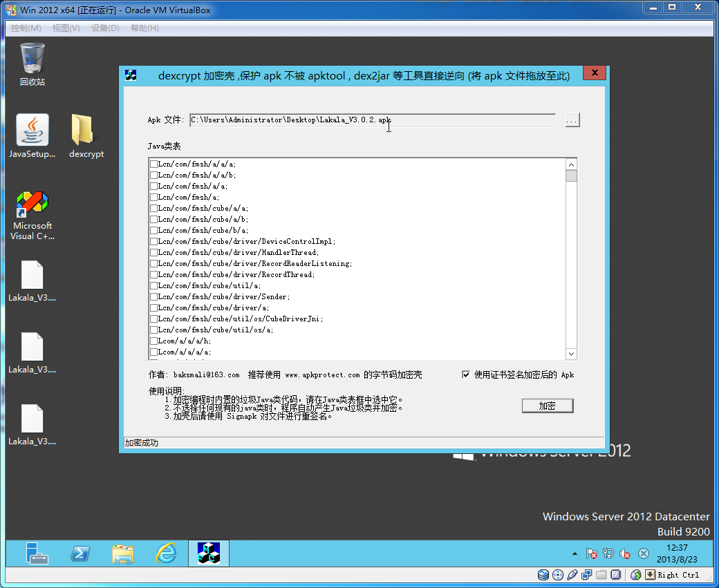Click the muted speaker tray icon
Screen dimensions: 719x588
(x=625, y=553)
